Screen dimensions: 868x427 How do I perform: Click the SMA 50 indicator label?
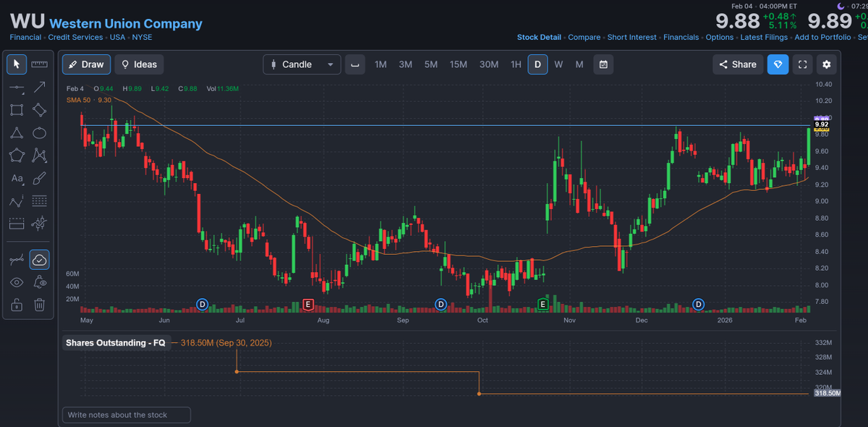tap(88, 100)
